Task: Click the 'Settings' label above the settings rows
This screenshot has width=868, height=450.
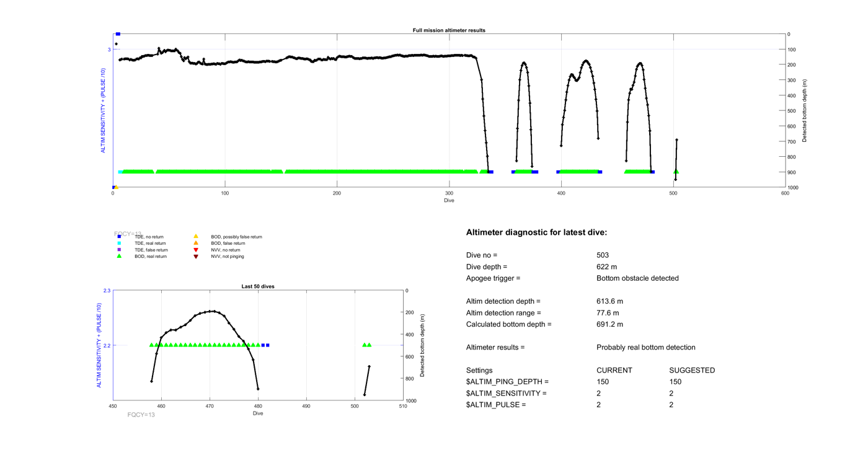Action: pos(479,371)
